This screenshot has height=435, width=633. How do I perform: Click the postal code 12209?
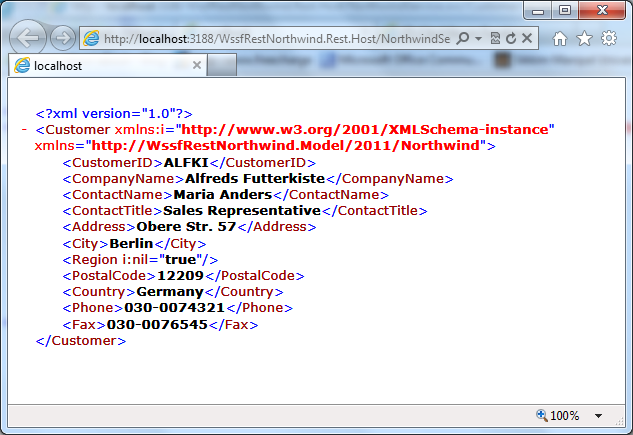(x=180, y=276)
